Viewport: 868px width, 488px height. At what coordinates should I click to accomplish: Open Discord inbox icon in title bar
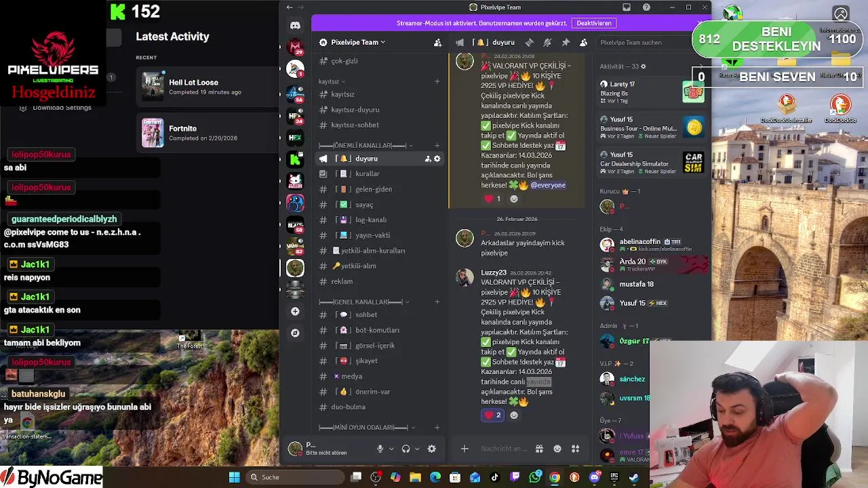627,7
